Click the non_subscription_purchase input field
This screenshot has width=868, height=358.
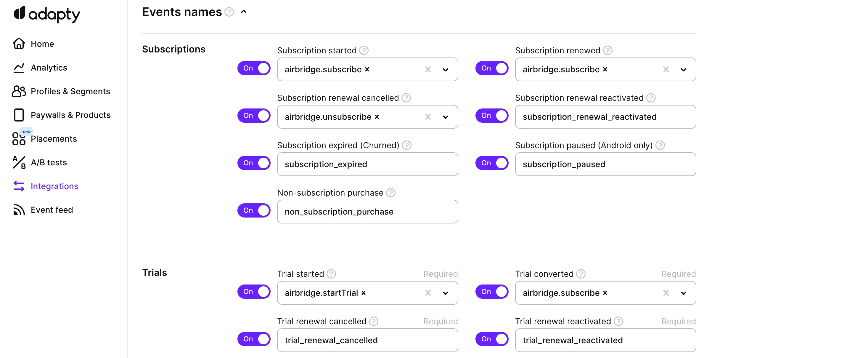367,212
